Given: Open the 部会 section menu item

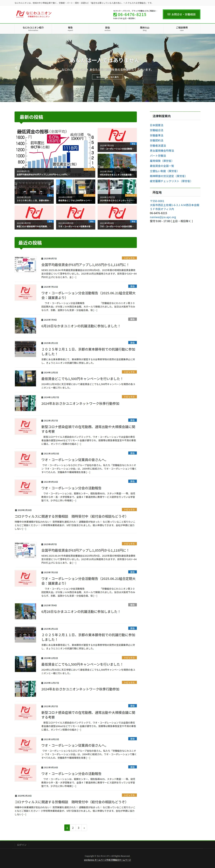Looking at the screenshot, I should [107, 29].
